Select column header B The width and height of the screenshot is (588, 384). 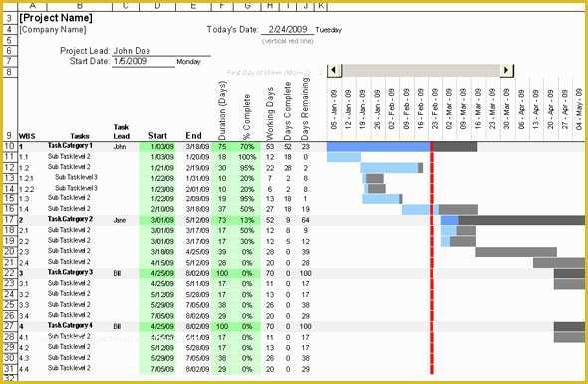(79, 6)
